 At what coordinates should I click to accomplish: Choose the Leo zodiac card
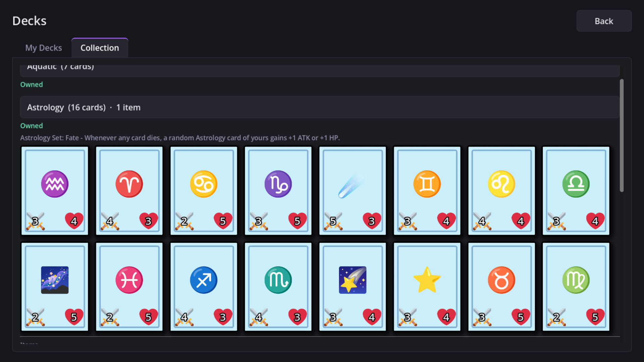(501, 191)
